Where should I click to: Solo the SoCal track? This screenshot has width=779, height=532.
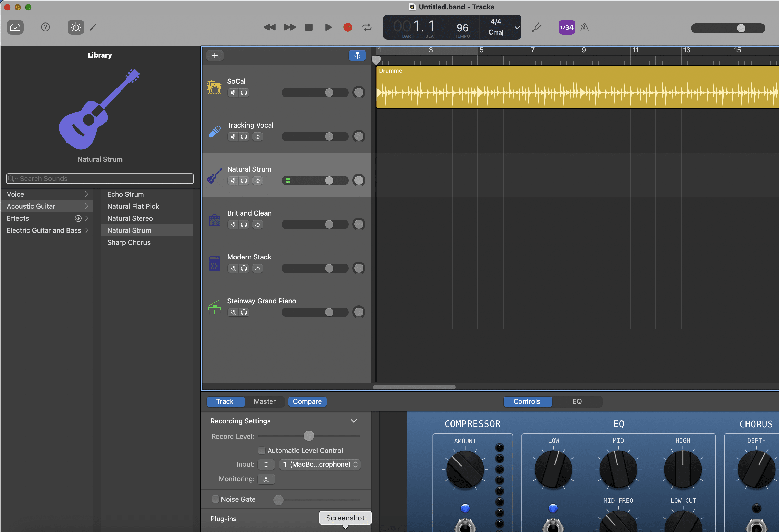[x=244, y=93]
